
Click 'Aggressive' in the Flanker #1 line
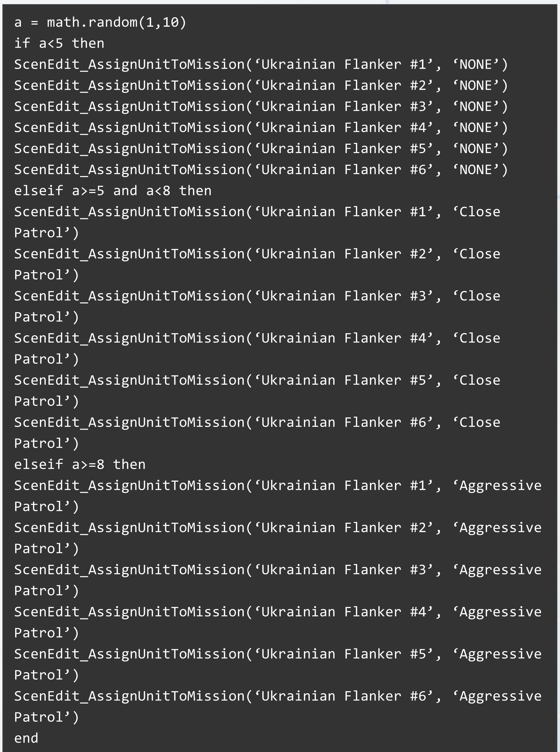click(x=500, y=486)
